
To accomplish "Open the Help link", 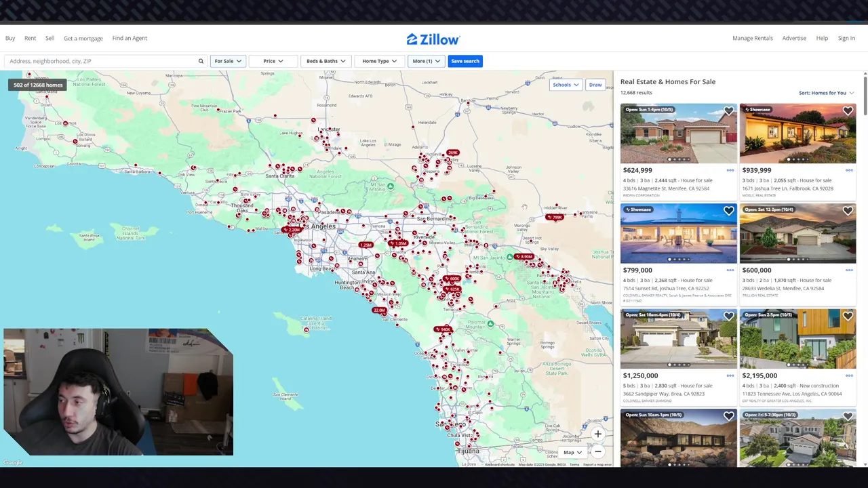I will [822, 38].
